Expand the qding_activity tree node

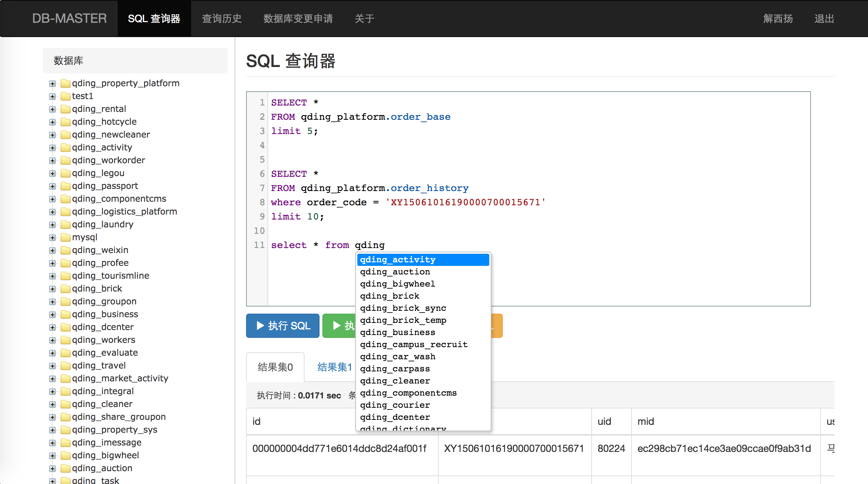point(52,148)
